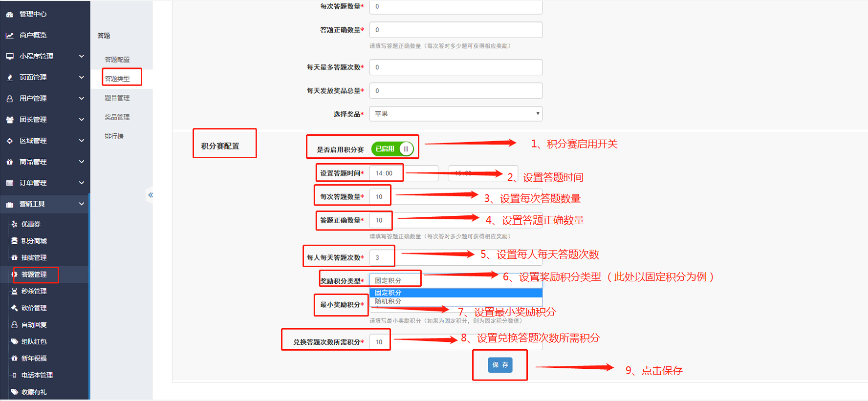The height and width of the screenshot is (401, 868).
Task: Expand the 小程序管理 chevron
Action: click(x=82, y=56)
